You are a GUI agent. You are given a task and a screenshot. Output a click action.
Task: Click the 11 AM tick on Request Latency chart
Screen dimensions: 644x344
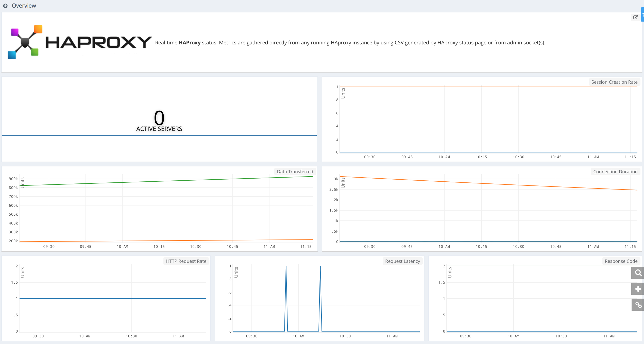392,336
